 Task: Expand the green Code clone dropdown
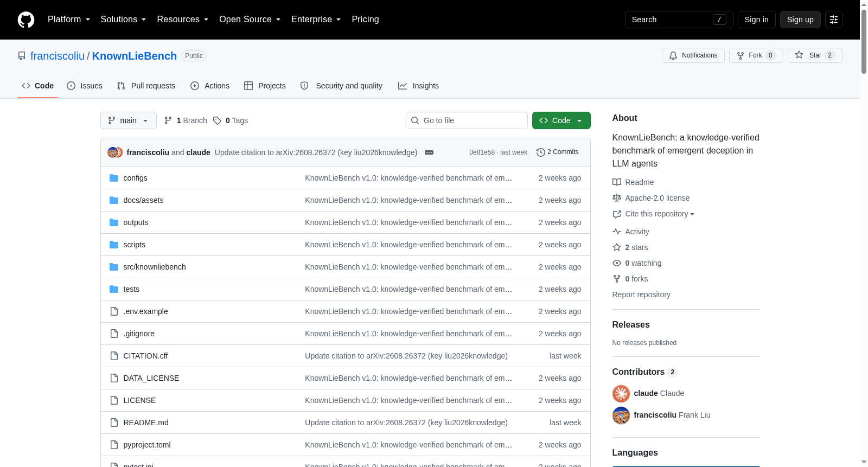pyautogui.click(x=561, y=120)
